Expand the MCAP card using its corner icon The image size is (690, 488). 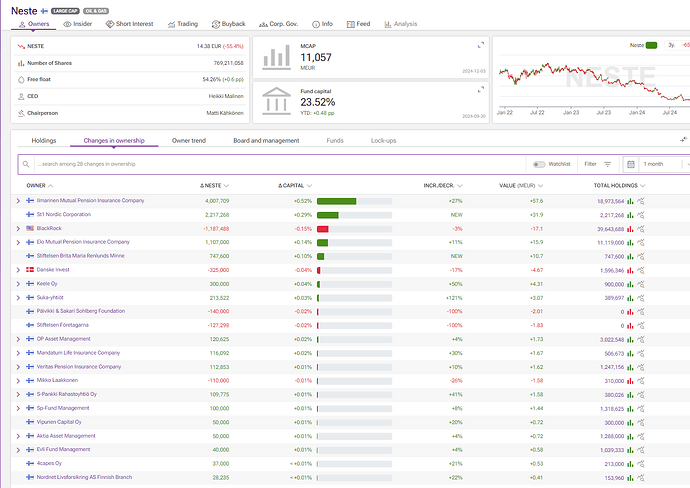[481, 46]
